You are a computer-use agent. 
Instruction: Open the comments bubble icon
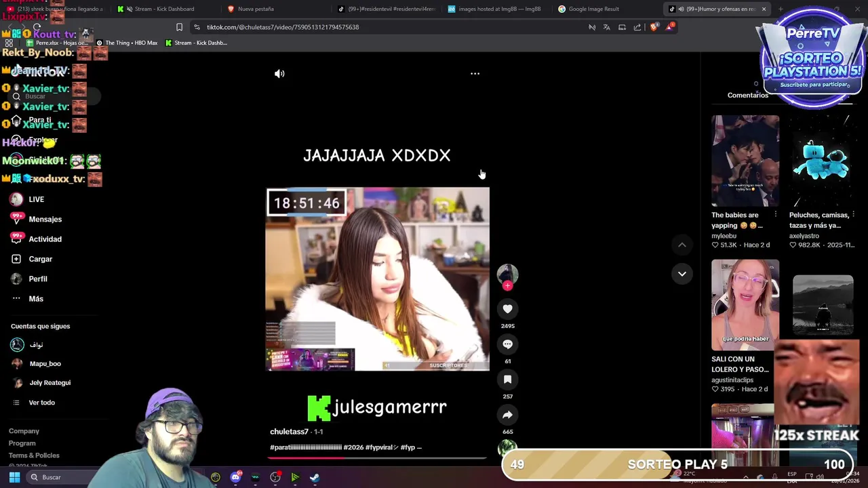coord(507,344)
